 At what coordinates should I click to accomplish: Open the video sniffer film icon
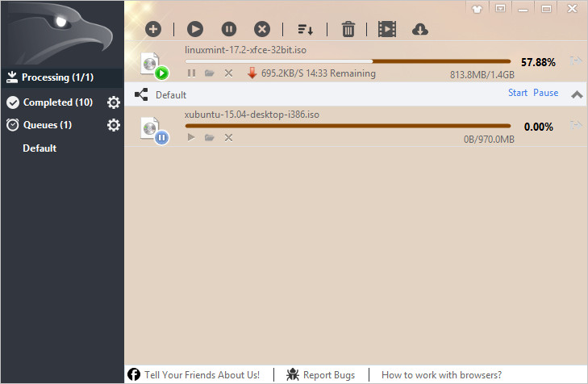point(387,29)
